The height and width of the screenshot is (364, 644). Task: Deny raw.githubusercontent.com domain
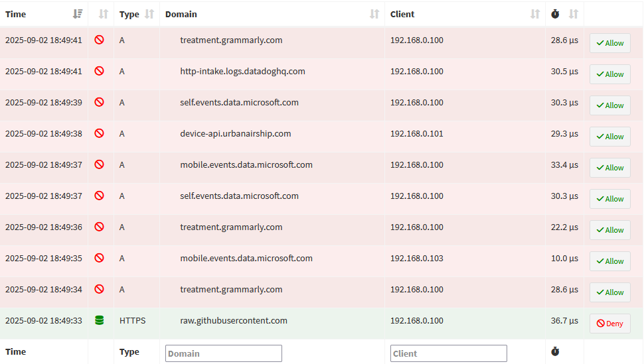pos(609,324)
